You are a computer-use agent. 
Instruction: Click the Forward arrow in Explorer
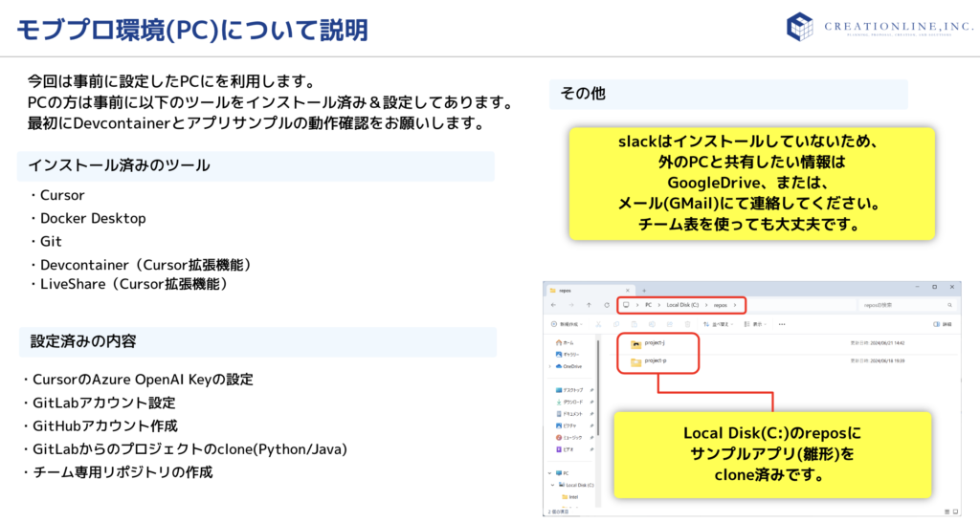(x=571, y=305)
